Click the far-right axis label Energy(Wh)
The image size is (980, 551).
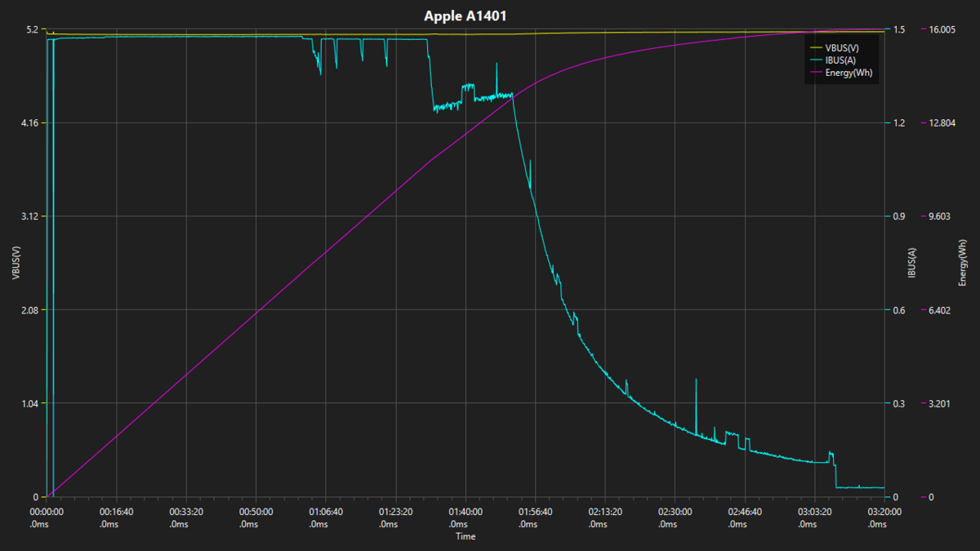click(962, 263)
